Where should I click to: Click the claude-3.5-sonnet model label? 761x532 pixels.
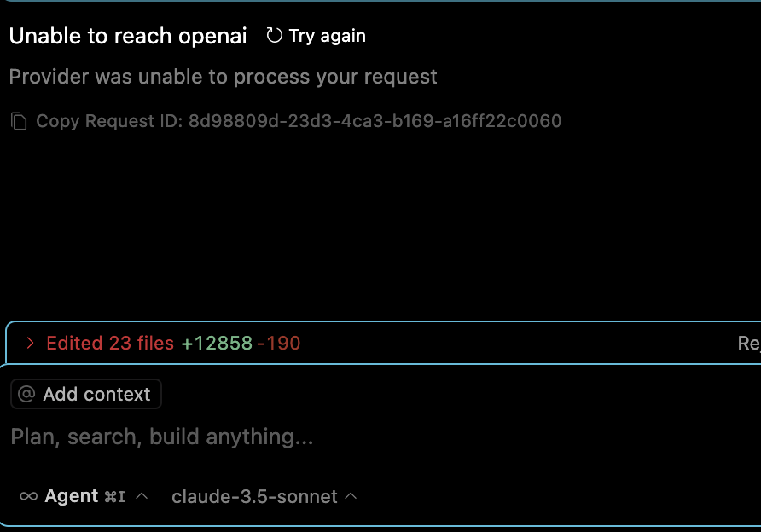point(252,496)
